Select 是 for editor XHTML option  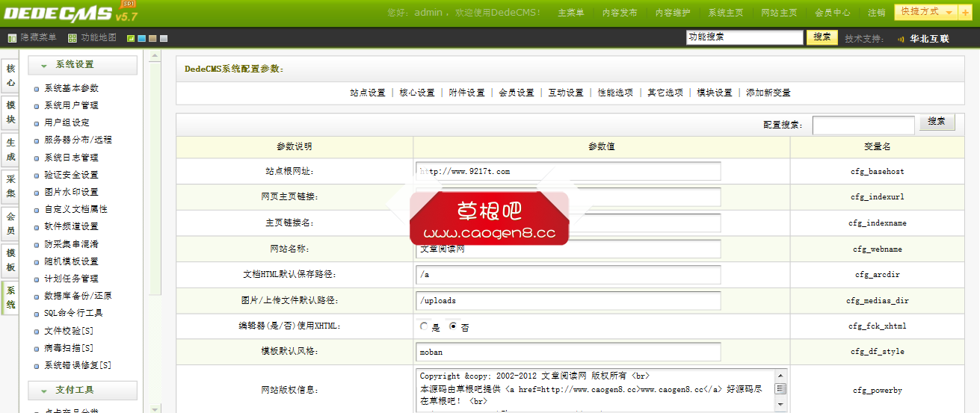click(425, 326)
